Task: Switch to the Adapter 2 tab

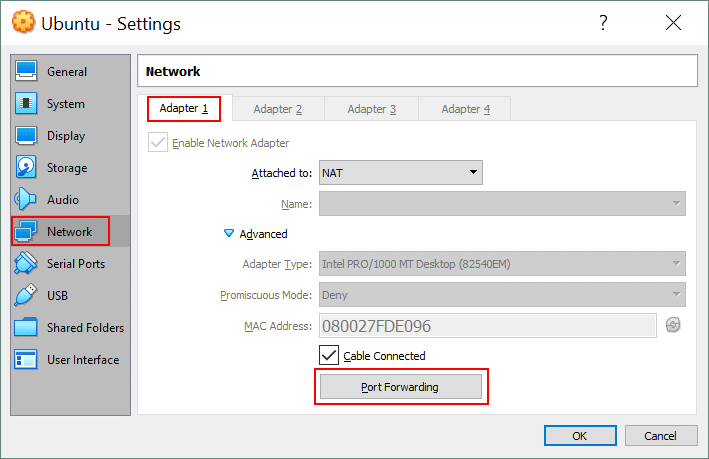Action: click(x=277, y=109)
